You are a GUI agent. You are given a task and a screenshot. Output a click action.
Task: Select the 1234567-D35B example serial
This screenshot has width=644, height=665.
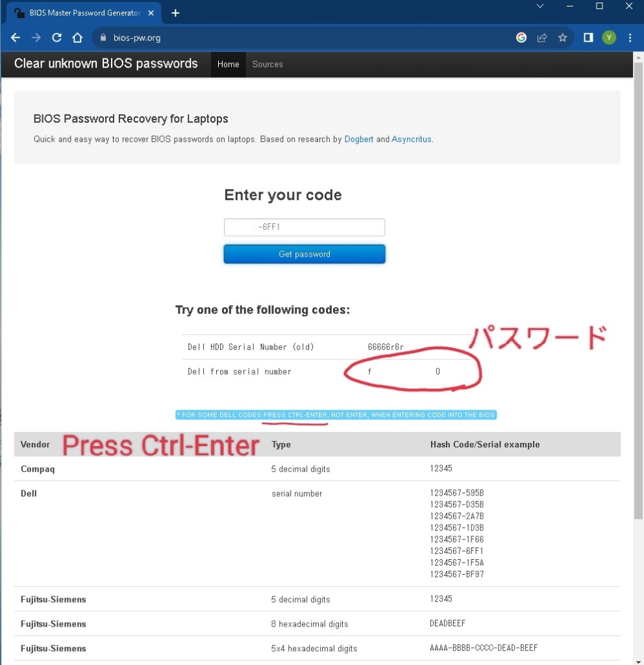pos(456,504)
